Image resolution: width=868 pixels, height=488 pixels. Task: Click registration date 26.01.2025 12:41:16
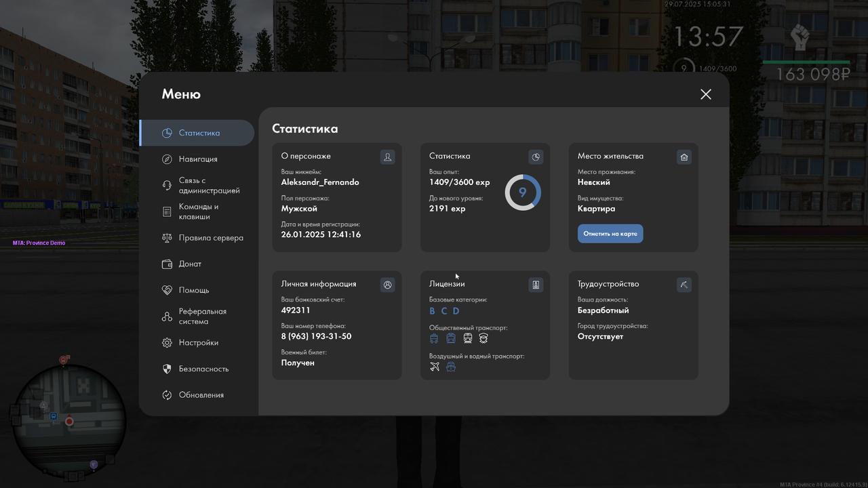(321, 235)
